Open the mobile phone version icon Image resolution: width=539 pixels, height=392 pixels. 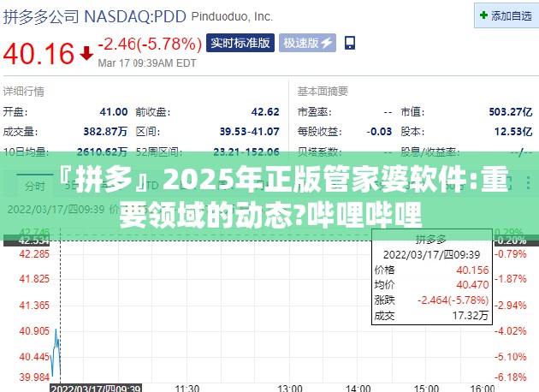(x=350, y=43)
